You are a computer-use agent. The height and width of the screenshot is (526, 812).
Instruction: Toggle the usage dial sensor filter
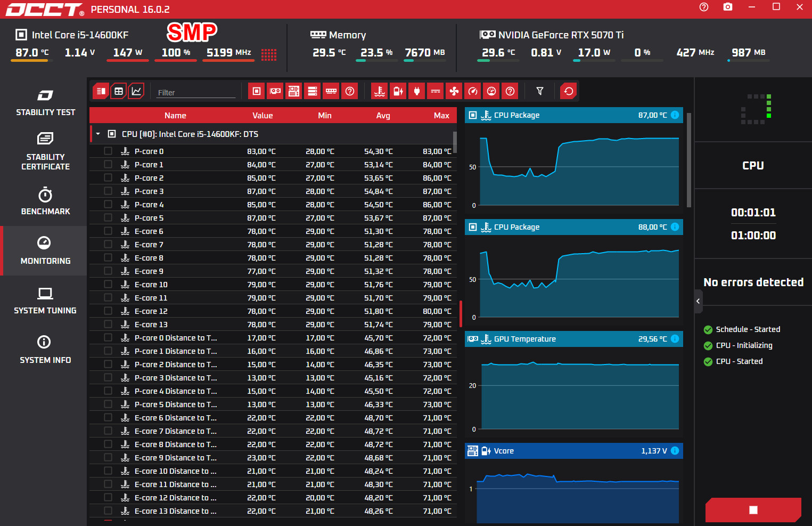[x=491, y=91]
